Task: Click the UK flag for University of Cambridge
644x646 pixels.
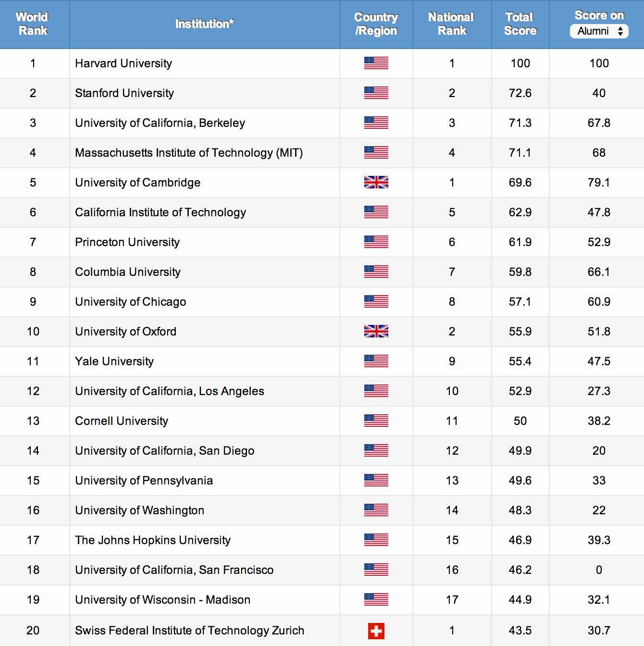Action: pos(376,182)
